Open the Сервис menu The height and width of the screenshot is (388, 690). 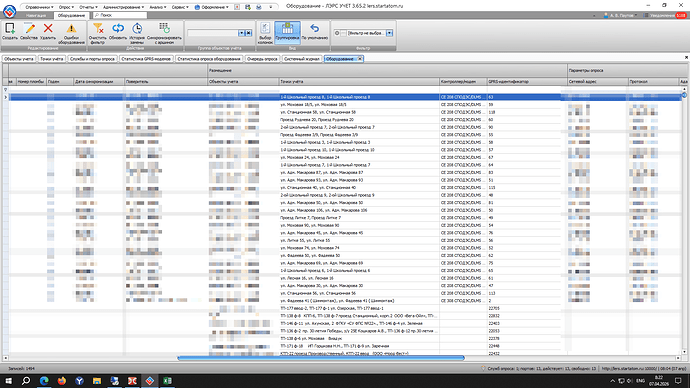click(180, 7)
